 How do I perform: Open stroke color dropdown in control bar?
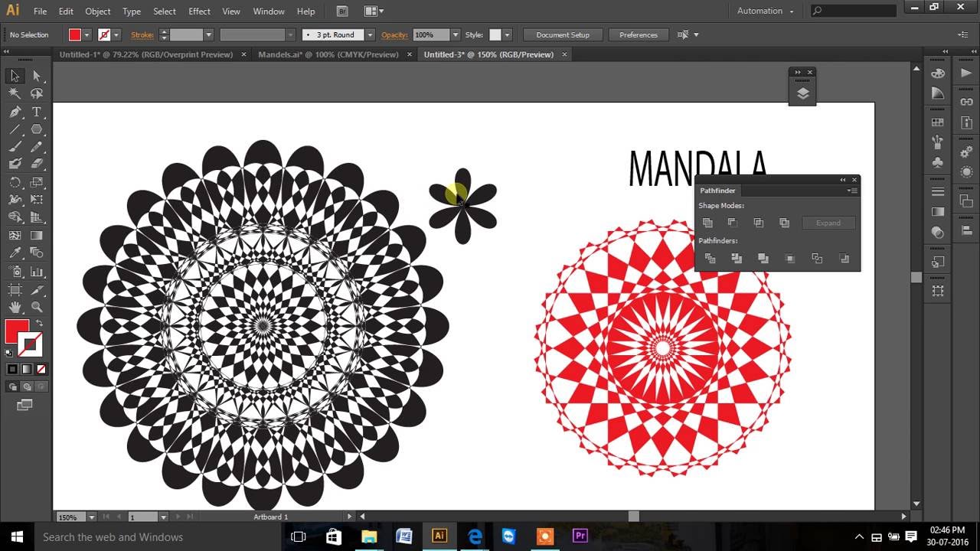click(x=116, y=34)
